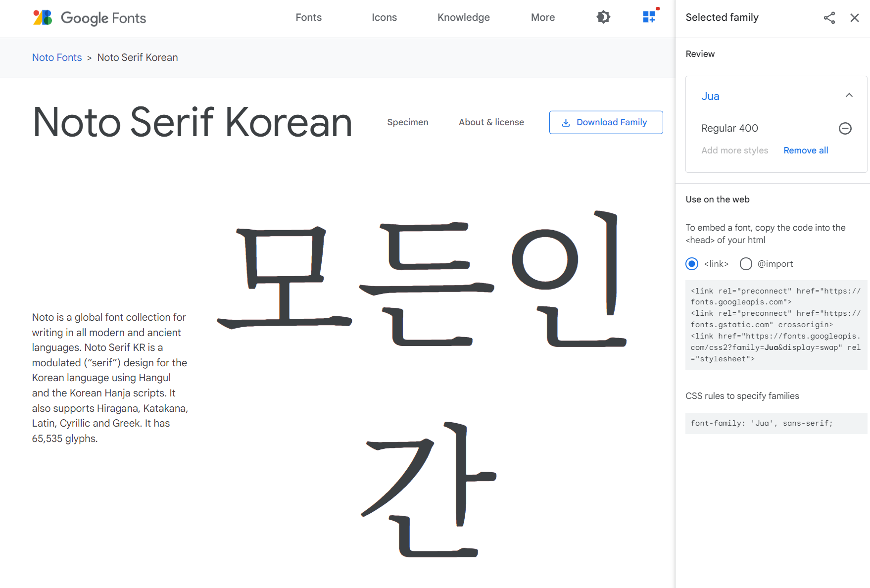Image resolution: width=870 pixels, height=588 pixels.
Task: Click 'CSS rules to specify families' label
Action: click(x=742, y=396)
